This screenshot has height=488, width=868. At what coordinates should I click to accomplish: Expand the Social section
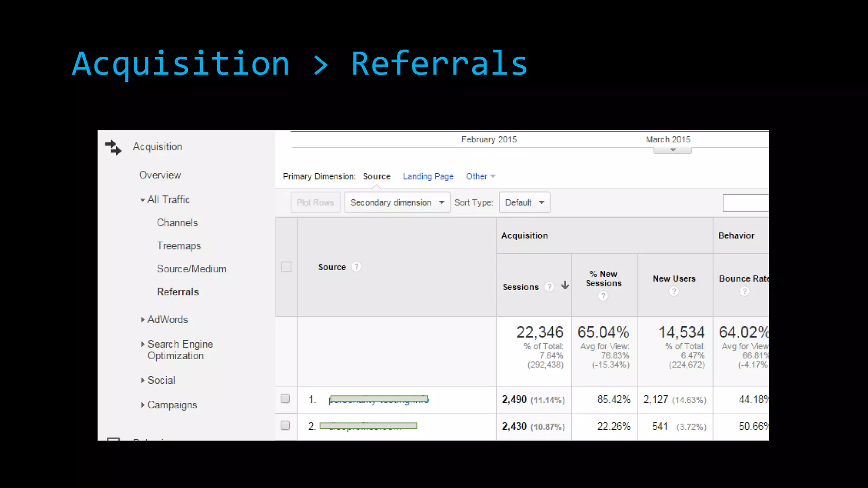(x=143, y=380)
